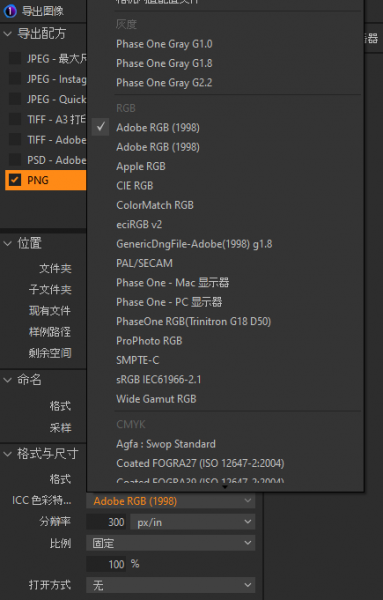Pick Agfa : Swop Standard CMYK profile
The height and width of the screenshot is (600, 383).
click(x=166, y=444)
